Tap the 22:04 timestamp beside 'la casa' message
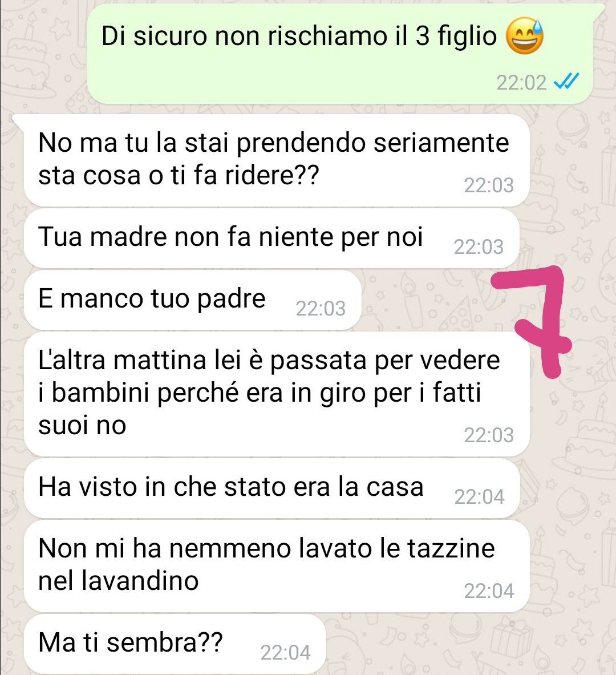616x675 pixels. click(479, 497)
